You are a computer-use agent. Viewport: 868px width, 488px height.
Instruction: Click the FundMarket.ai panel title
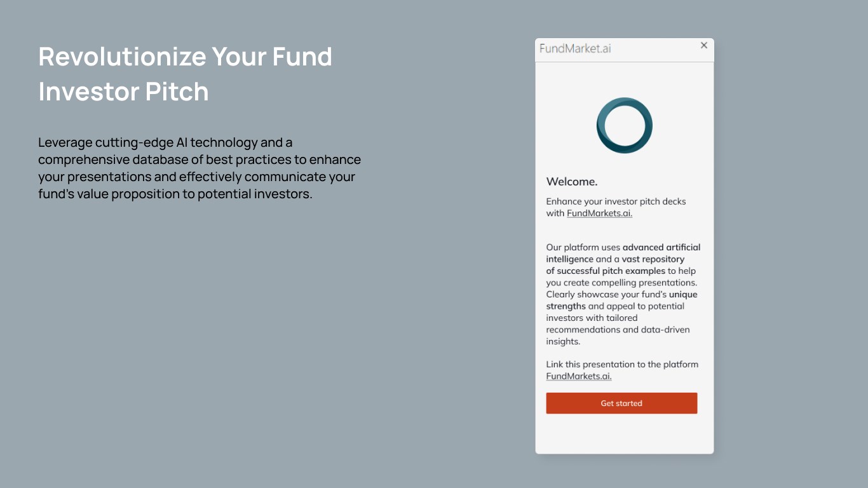click(575, 49)
